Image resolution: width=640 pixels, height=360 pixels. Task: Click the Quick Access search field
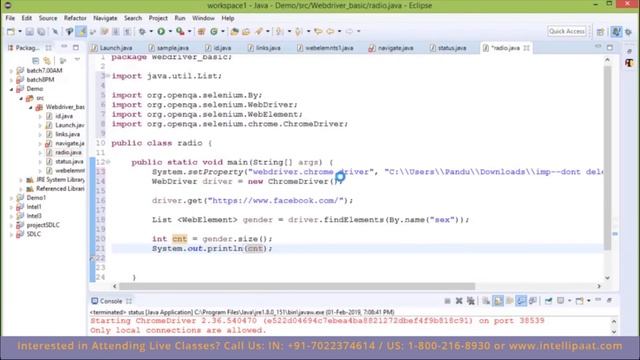tap(567, 31)
